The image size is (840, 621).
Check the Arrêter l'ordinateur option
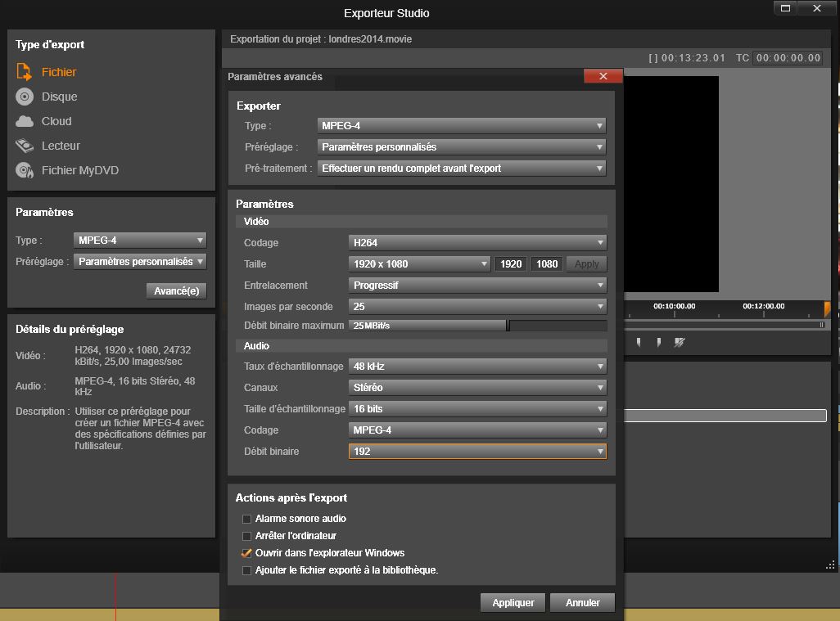246,536
